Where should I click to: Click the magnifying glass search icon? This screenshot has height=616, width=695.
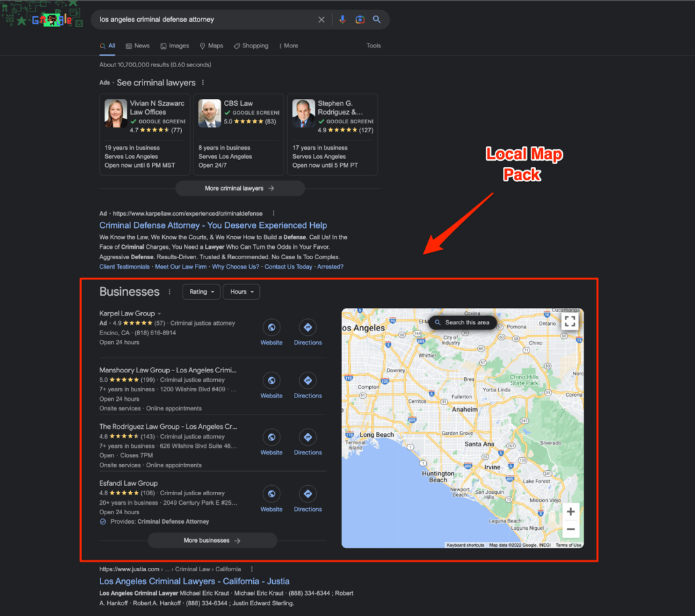377,20
